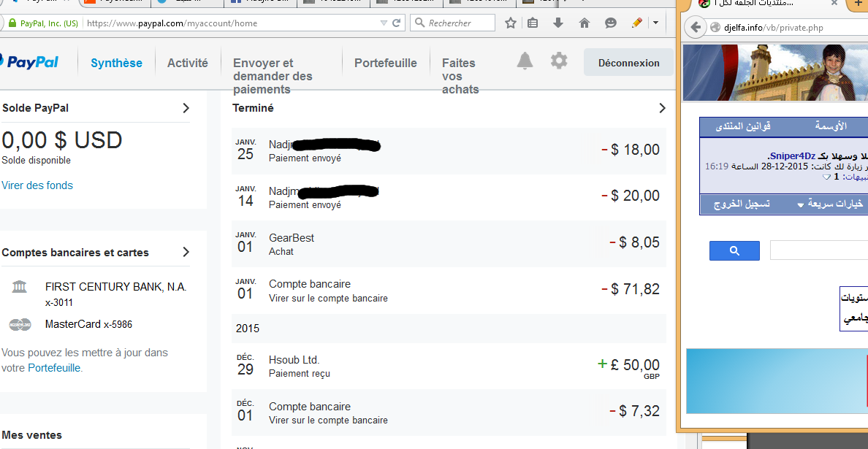Click the Mes ventes heading
The height and width of the screenshot is (449, 868).
click(x=32, y=435)
